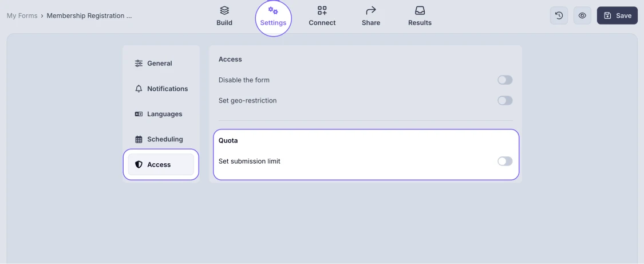Enable Set geo-restriction switch
Image resolution: width=644 pixels, height=264 pixels.
point(505,101)
